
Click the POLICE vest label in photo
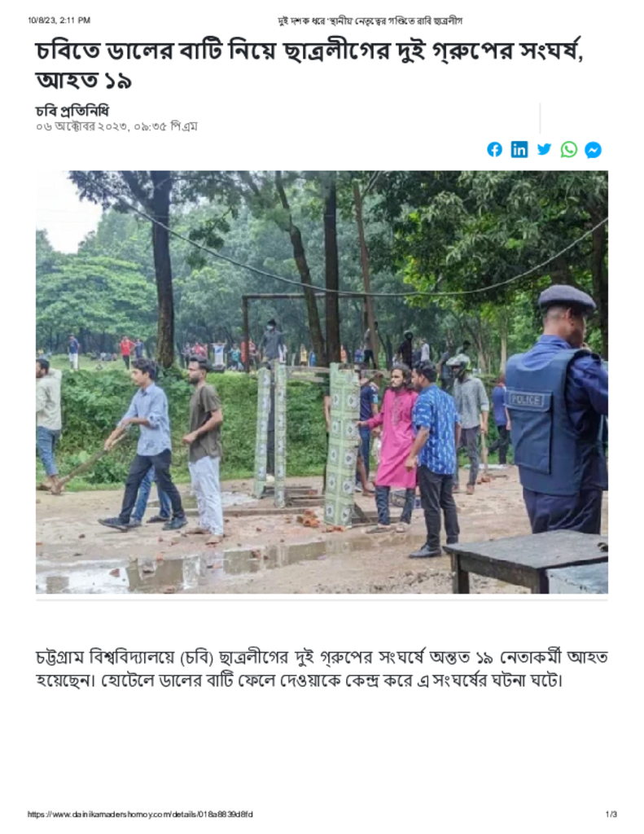[x=527, y=399]
